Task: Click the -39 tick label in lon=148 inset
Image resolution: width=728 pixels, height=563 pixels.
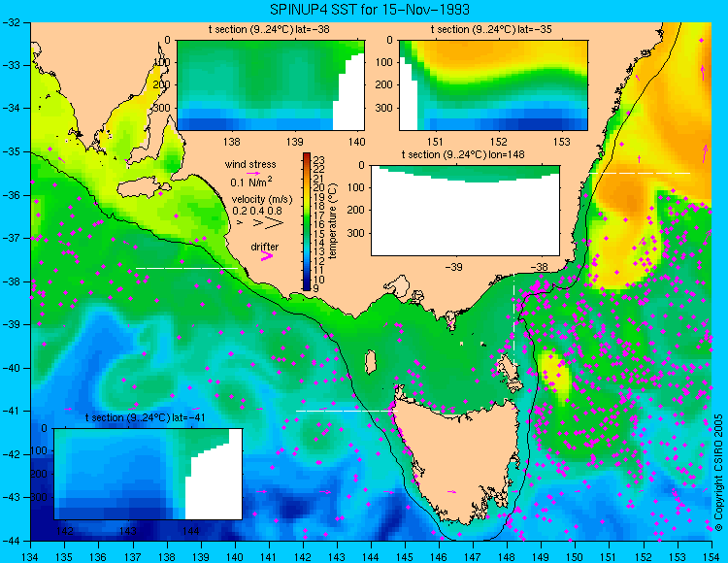Action: tap(453, 267)
